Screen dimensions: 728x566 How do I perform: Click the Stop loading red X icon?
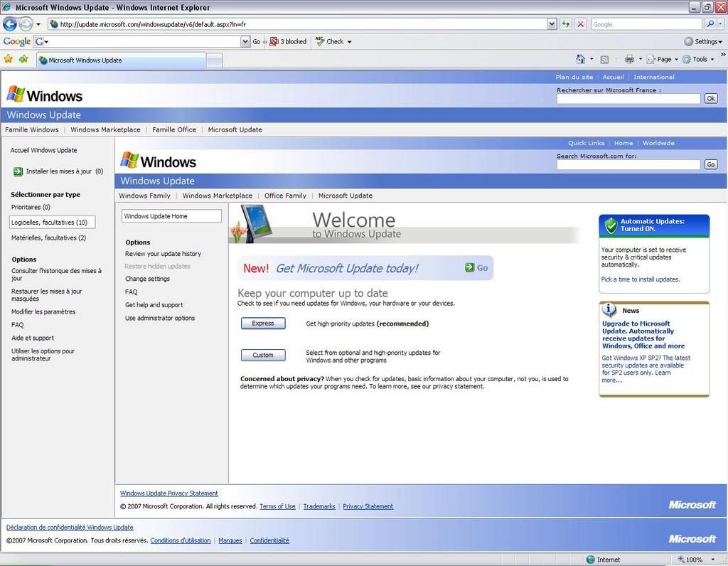(581, 24)
